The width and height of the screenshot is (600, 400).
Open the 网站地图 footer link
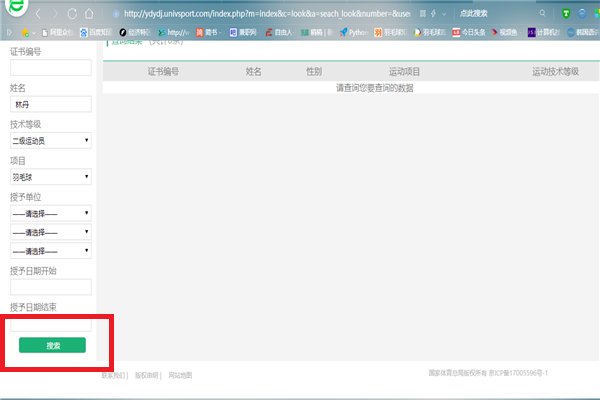180,376
